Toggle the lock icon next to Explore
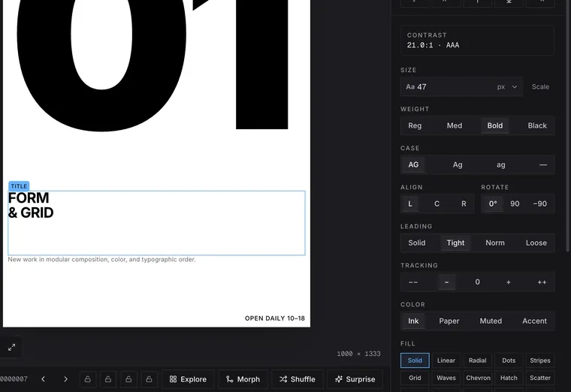571x392 pixels. click(149, 379)
